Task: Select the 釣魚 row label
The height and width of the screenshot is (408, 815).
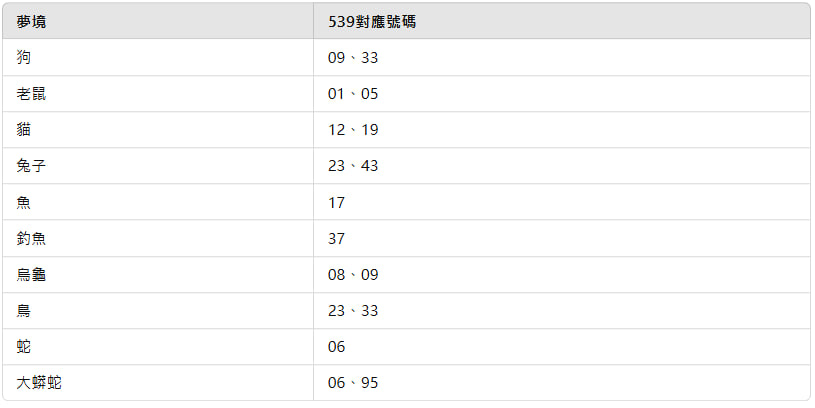Action: pyautogui.click(x=31, y=238)
